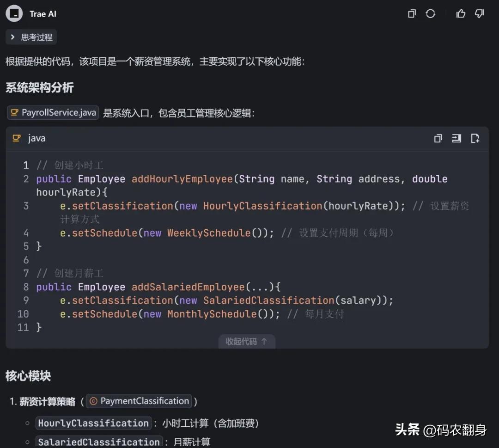This screenshot has height=448, width=499.
Task: Expand the 思考过程 section
Action: (31, 37)
